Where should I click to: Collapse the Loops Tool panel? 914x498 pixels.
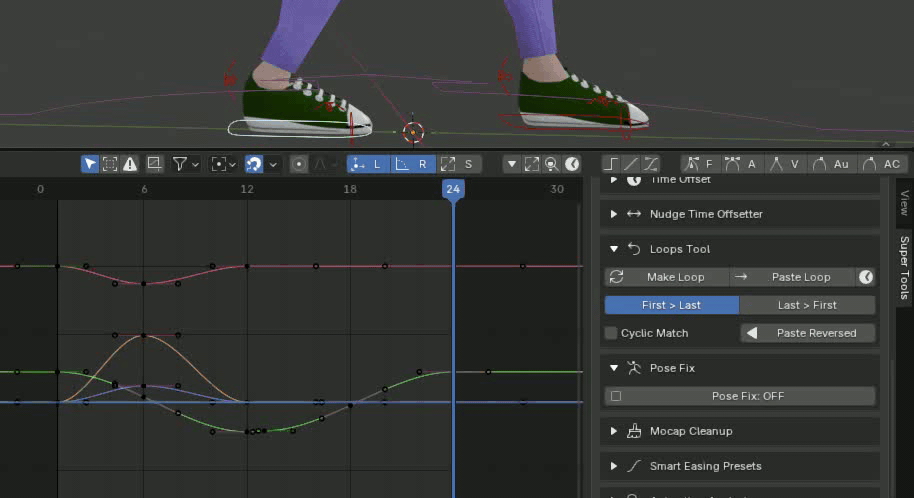click(x=614, y=249)
